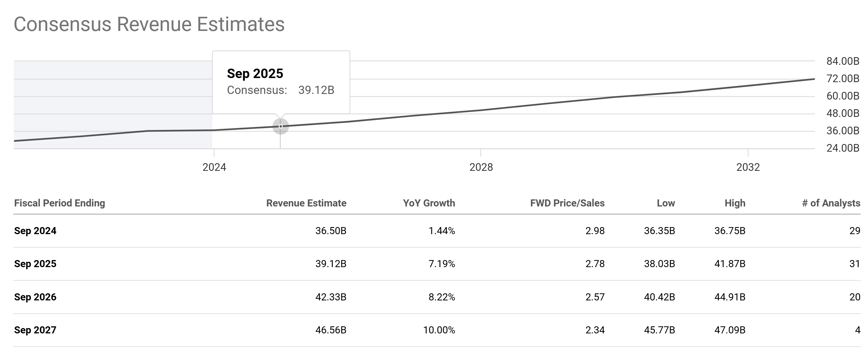This screenshot has height=349, width=868.
Task: Sort by Revenue Estimate column header
Action: [306, 203]
